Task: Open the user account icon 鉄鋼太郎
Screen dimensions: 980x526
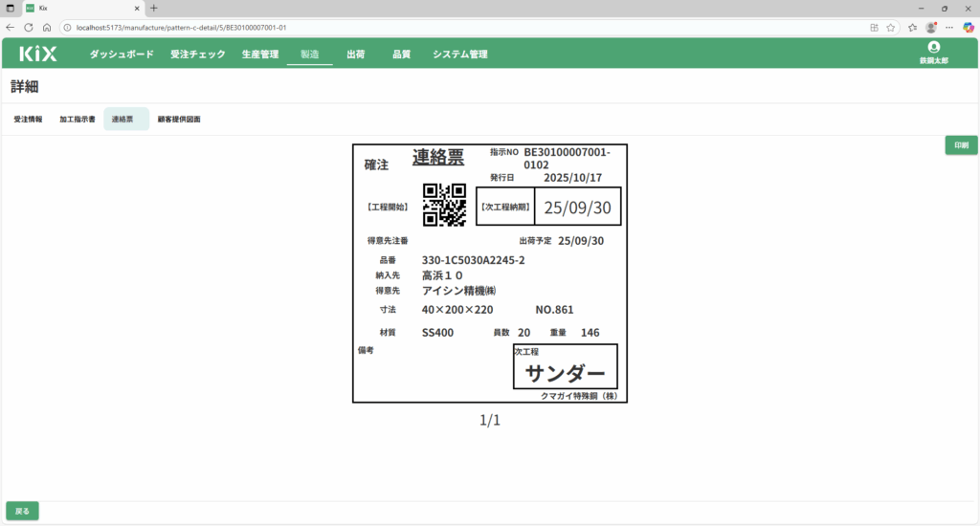Action: pyautogui.click(x=933, y=48)
